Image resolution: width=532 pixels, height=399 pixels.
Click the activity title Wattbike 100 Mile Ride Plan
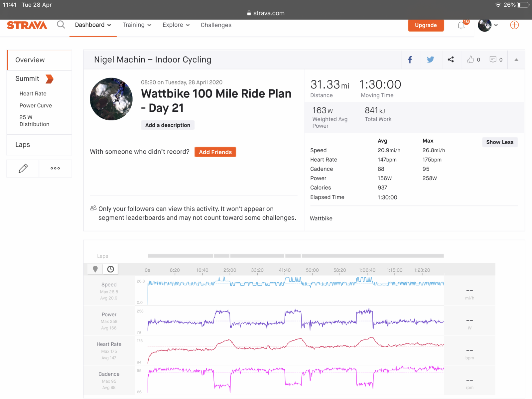[x=216, y=101]
